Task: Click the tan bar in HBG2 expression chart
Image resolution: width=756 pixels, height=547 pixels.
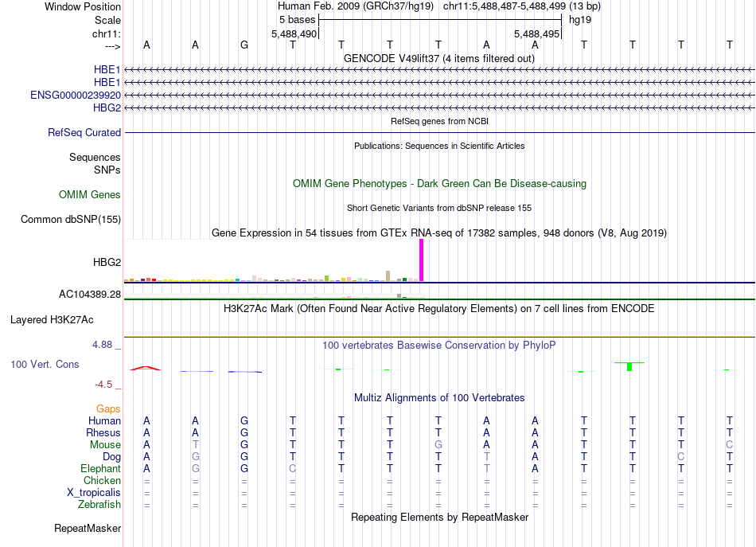Action: [388, 276]
